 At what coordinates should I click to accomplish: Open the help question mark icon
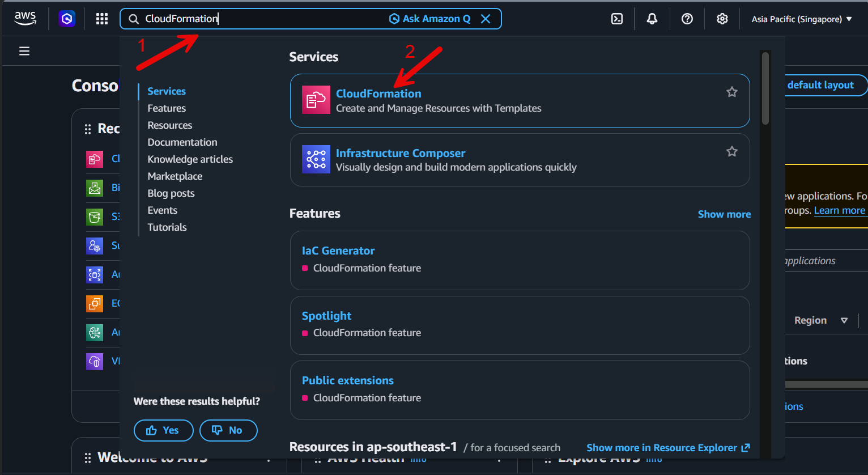(687, 19)
